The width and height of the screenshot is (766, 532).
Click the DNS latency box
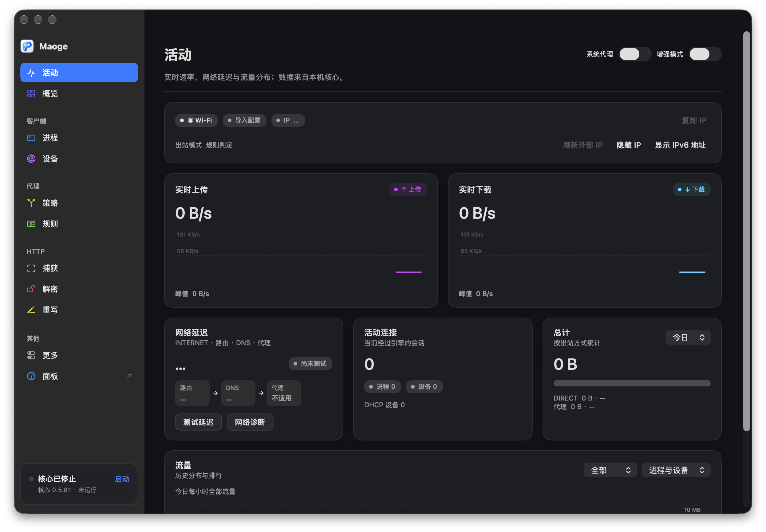click(238, 393)
